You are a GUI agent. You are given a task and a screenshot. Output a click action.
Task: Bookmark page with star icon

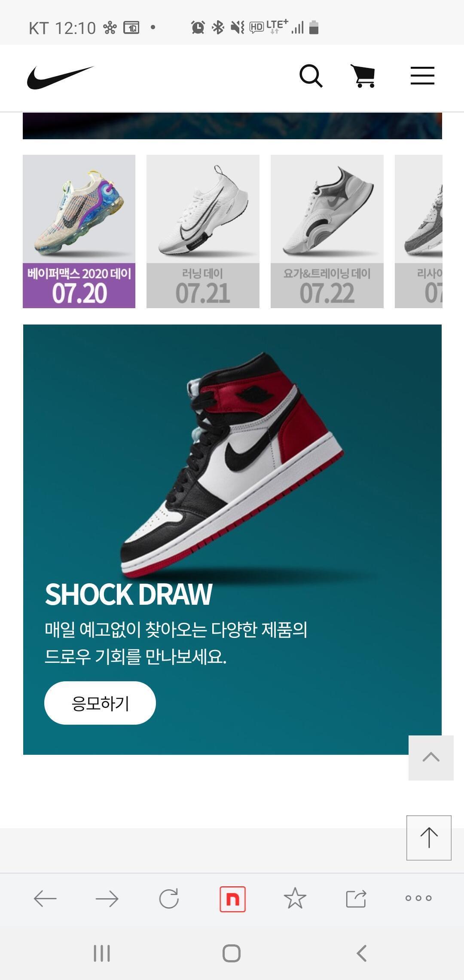(295, 898)
